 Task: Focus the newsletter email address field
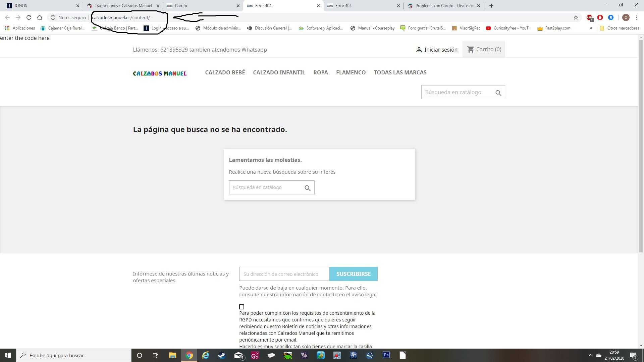[284, 274]
